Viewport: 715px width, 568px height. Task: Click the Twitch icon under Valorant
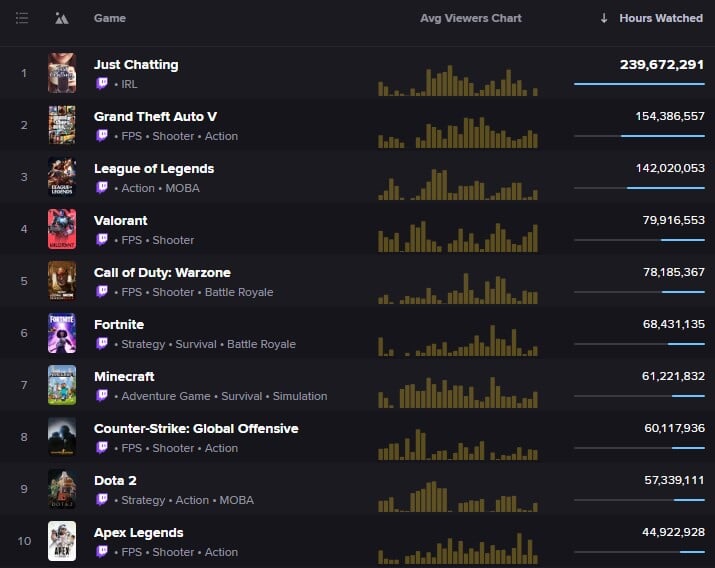[x=101, y=240]
